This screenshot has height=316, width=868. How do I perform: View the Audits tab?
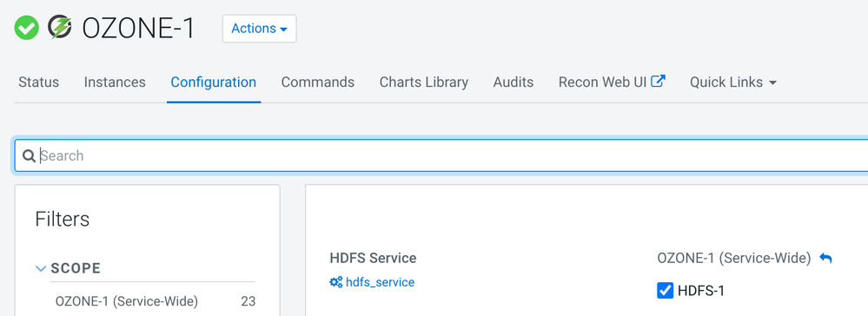click(514, 82)
